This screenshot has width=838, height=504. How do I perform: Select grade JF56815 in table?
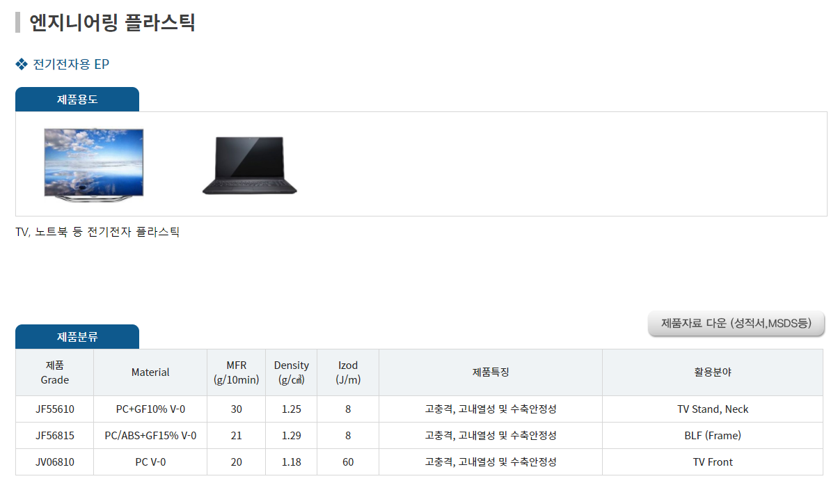[x=55, y=436]
